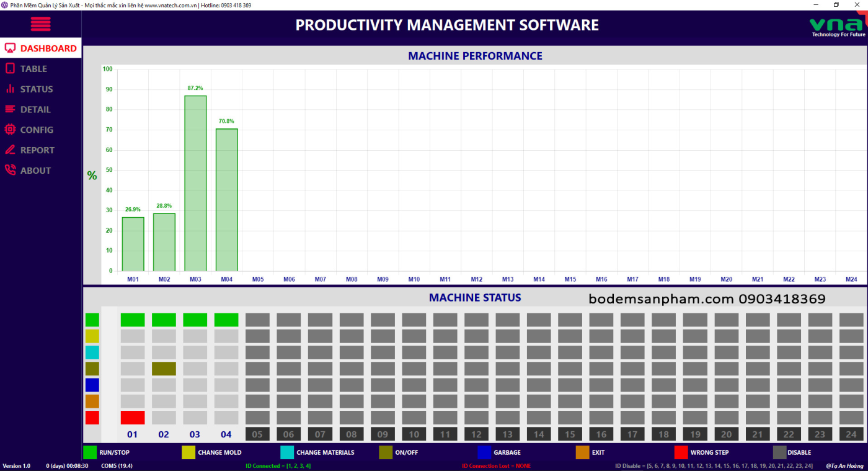This screenshot has height=471, width=868.
Task: Click the EXIT legend swatch
Action: click(x=582, y=452)
